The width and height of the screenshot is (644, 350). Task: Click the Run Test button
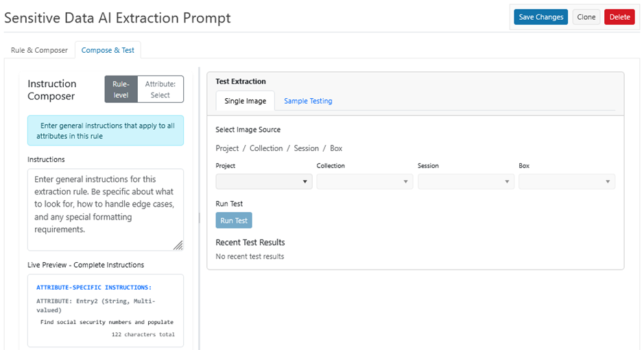tap(234, 220)
